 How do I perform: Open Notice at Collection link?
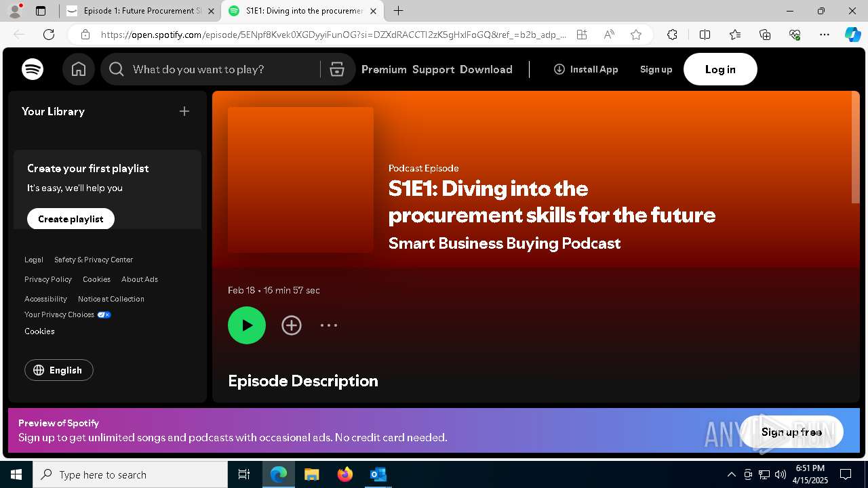coord(111,299)
